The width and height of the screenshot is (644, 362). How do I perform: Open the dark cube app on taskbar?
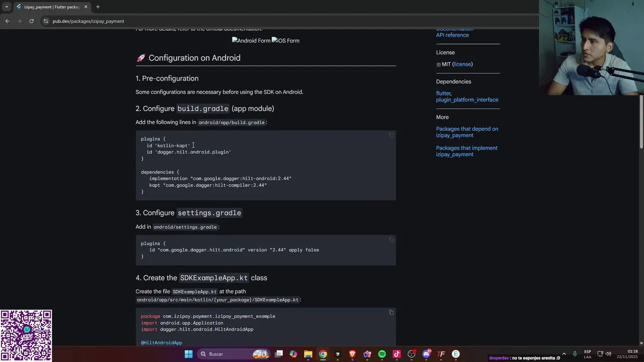click(338, 354)
